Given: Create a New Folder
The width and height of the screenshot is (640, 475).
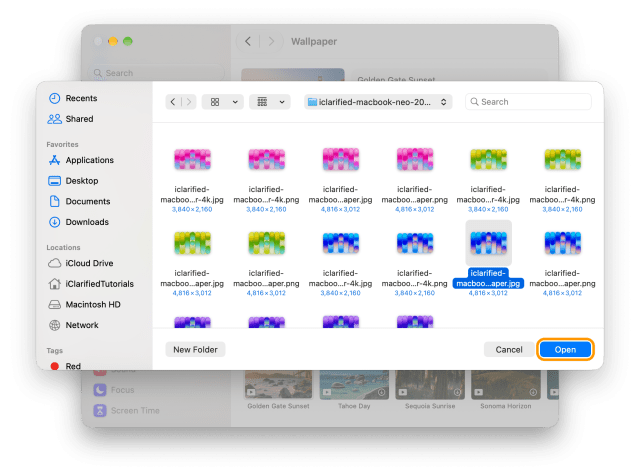Looking at the screenshot, I should click(x=196, y=350).
